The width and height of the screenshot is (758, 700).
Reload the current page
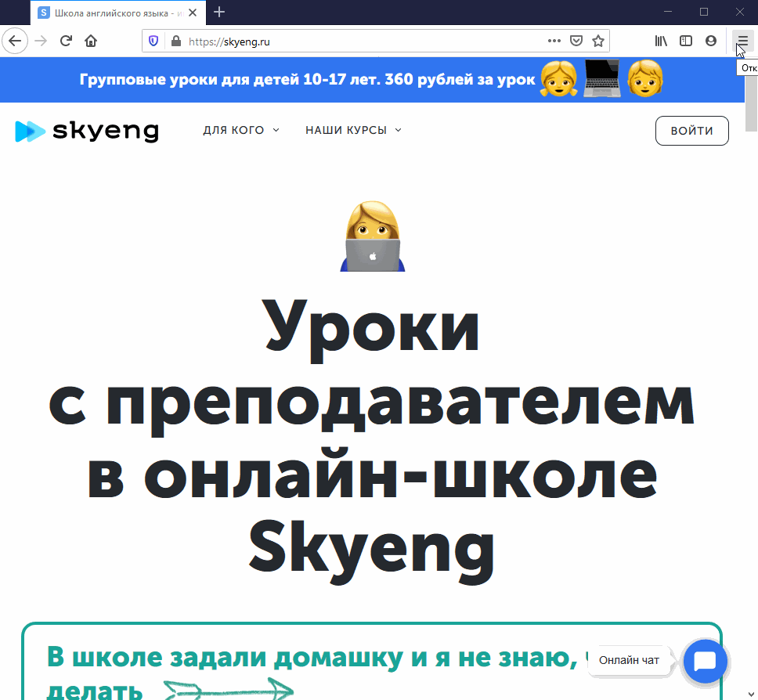66,41
